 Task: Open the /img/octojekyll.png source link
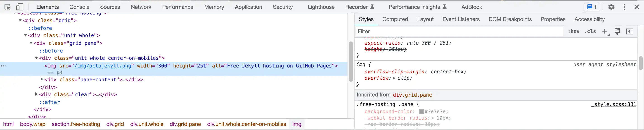pos(102,66)
